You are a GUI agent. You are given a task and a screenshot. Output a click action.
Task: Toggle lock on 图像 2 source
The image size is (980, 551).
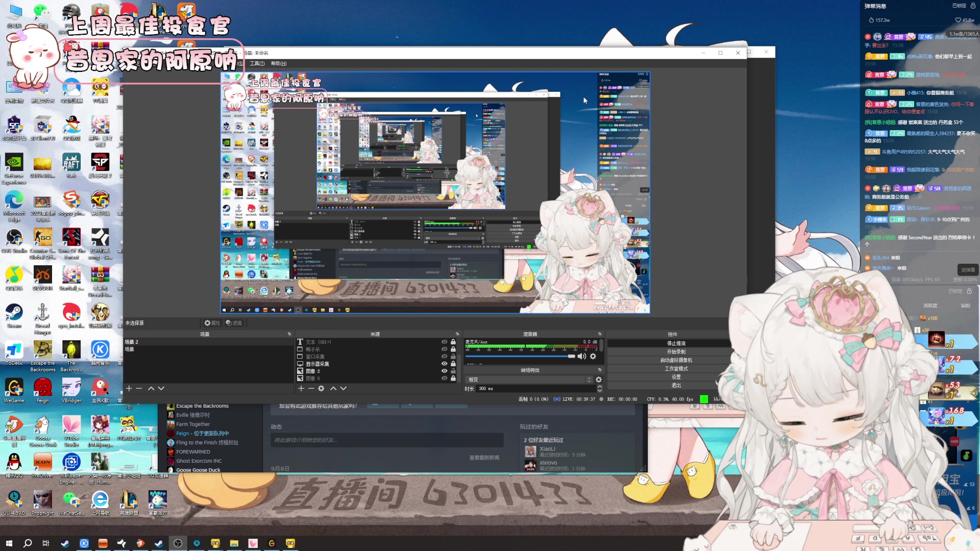453,371
